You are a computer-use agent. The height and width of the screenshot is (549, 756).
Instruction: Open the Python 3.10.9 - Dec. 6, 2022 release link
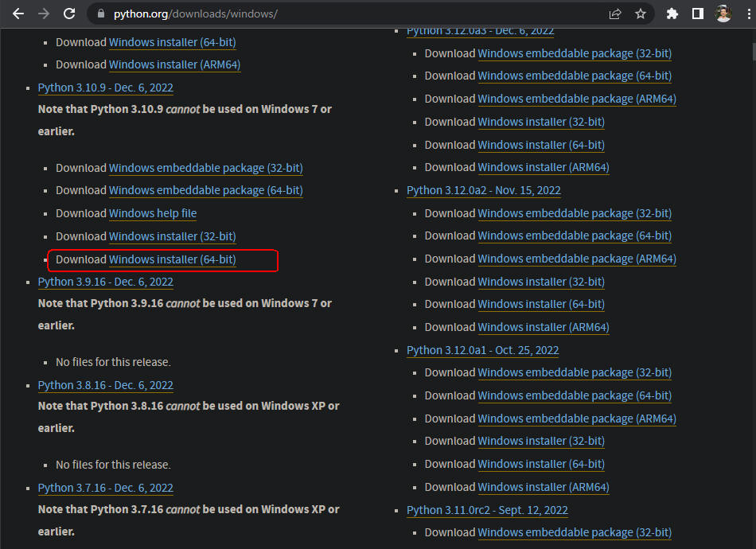(106, 88)
